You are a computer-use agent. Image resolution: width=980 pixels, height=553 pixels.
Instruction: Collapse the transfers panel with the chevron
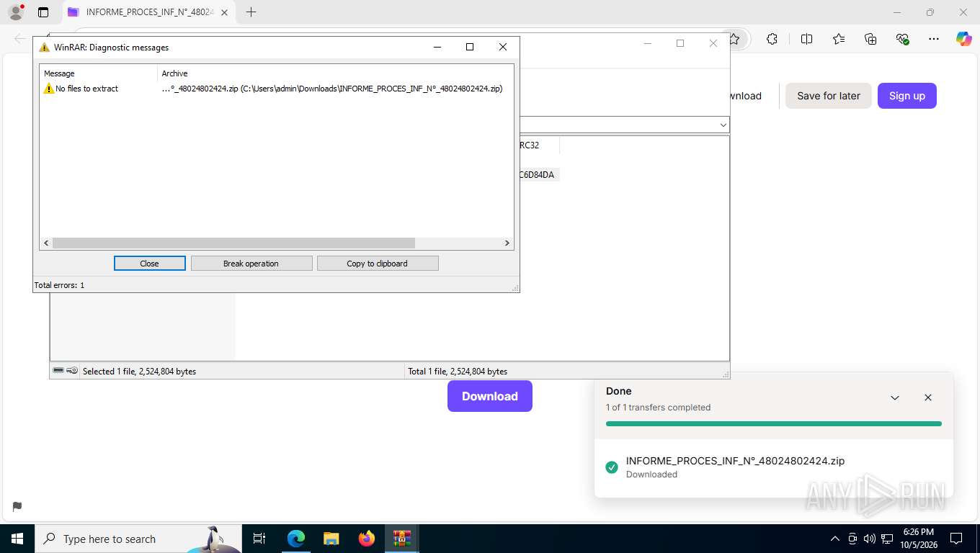tap(895, 397)
